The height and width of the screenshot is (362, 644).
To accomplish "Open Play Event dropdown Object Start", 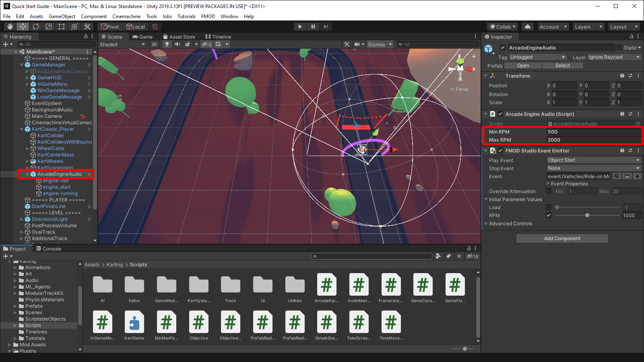I will pos(594,160).
